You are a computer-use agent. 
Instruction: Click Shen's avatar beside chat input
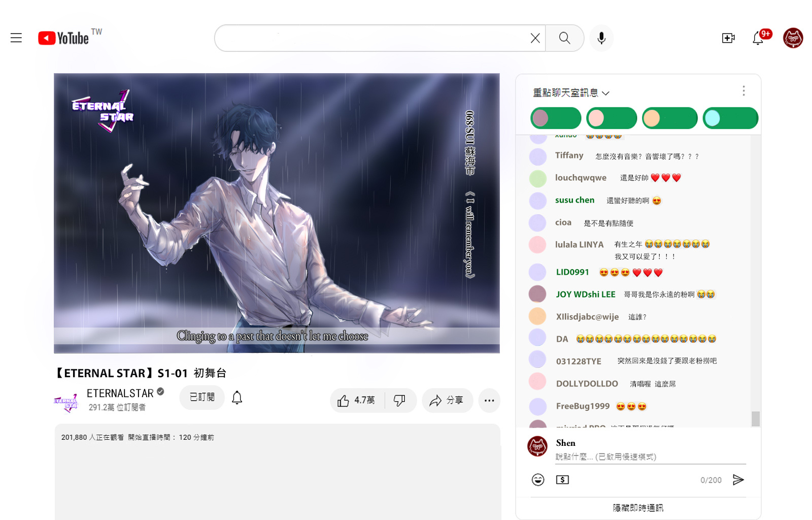point(537,446)
